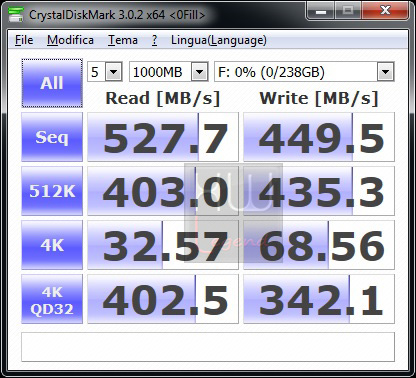Viewport: 416px width, 378px height.
Task: Run all benchmarks with All button
Action: 52,83
